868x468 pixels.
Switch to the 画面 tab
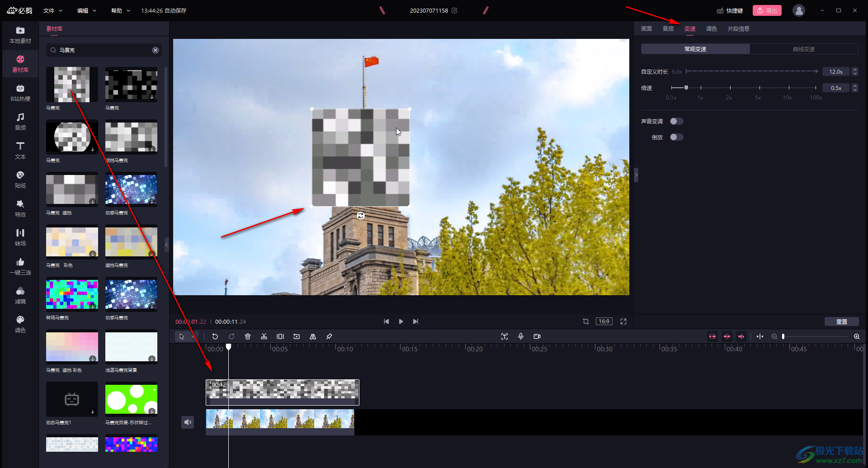[646, 28]
